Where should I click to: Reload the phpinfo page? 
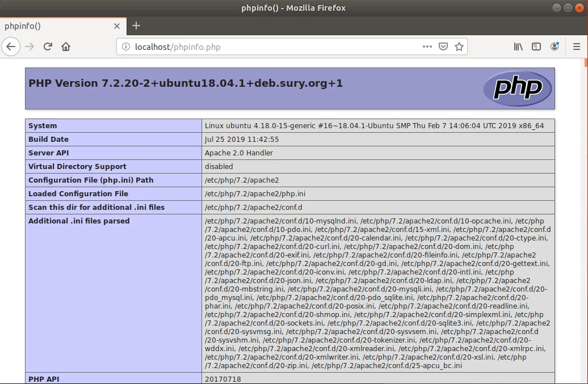[x=48, y=47]
